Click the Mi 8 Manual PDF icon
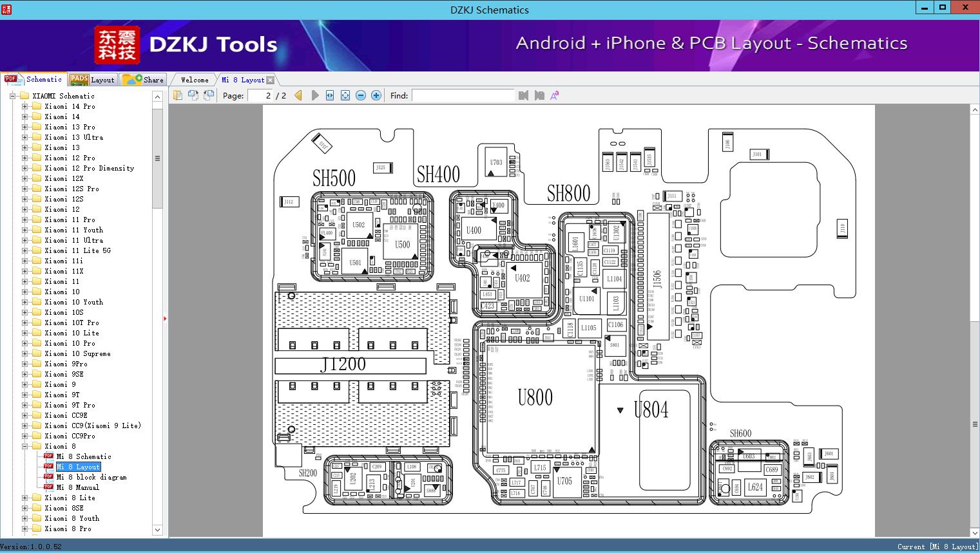The height and width of the screenshot is (553, 980). click(x=48, y=487)
